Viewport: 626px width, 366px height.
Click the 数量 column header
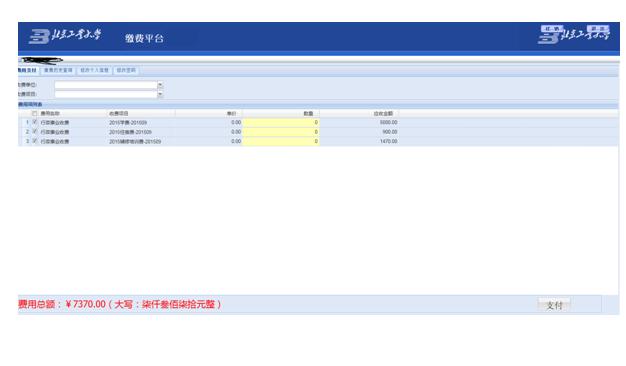pos(308,113)
